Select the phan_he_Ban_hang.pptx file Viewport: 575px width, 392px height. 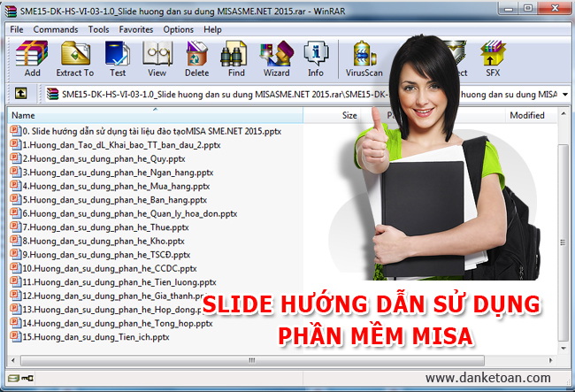click(109, 199)
